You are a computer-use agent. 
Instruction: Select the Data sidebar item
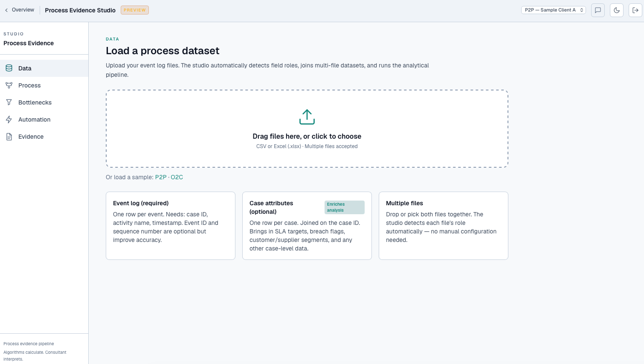coord(44,68)
